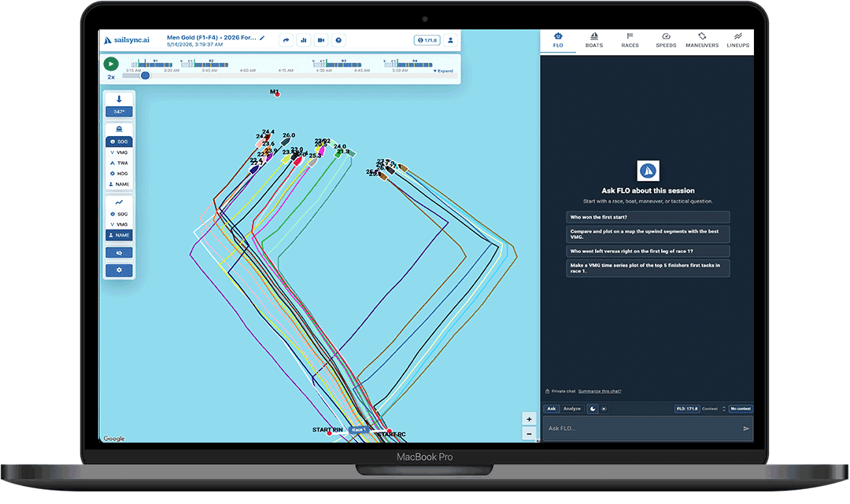The width and height of the screenshot is (850, 504).
Task: Switch to the RACES tab
Action: tap(630, 41)
